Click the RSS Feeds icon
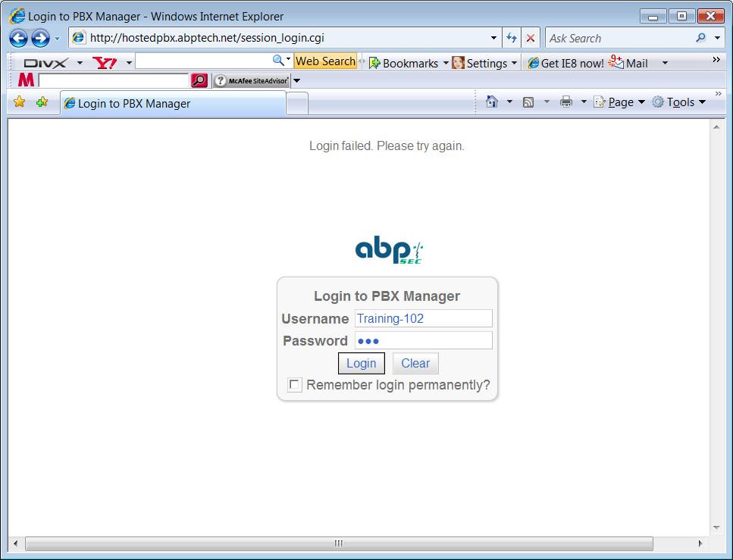 (x=528, y=102)
